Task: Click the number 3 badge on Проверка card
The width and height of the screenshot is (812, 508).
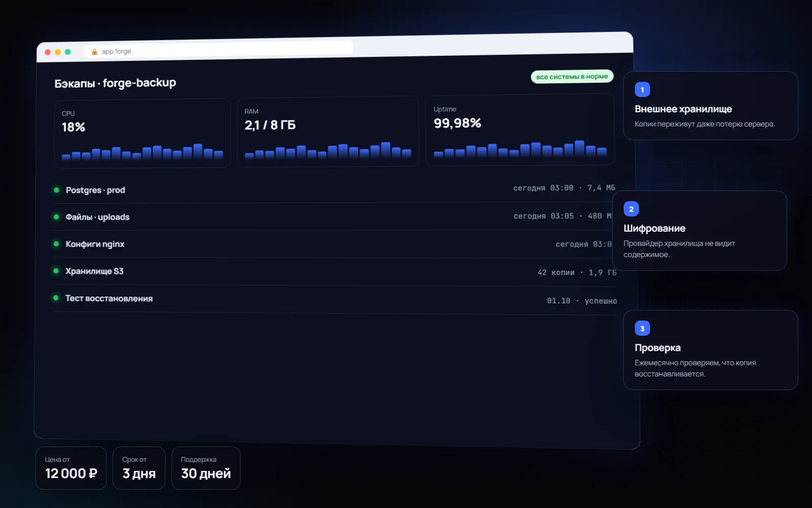Action: point(642,329)
